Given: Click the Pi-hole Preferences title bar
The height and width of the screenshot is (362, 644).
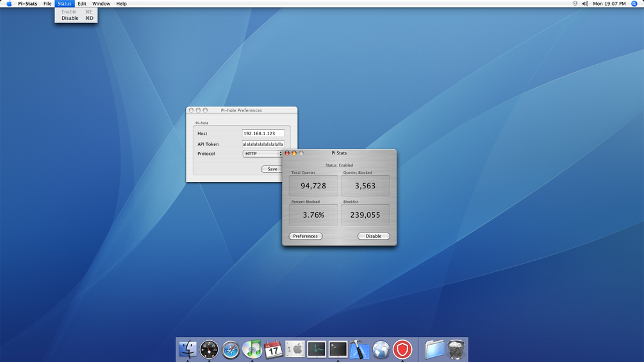Looking at the screenshot, I should point(242,110).
